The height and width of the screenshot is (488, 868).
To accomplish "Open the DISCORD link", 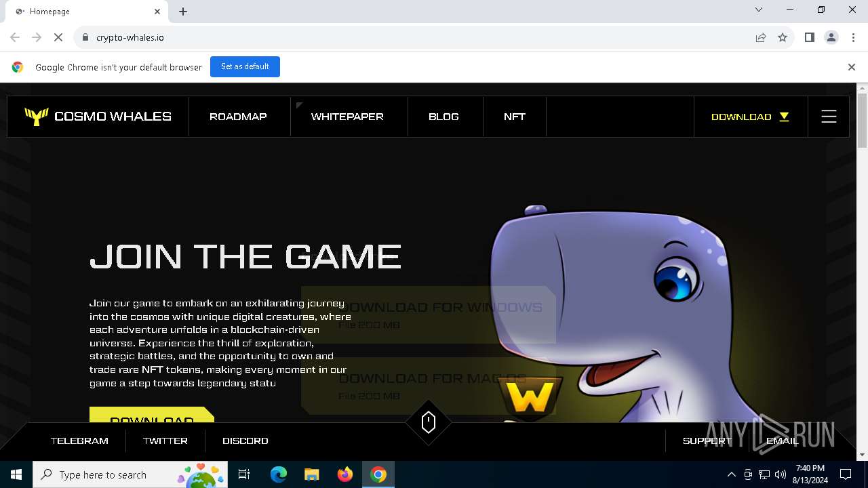I will pyautogui.click(x=245, y=441).
